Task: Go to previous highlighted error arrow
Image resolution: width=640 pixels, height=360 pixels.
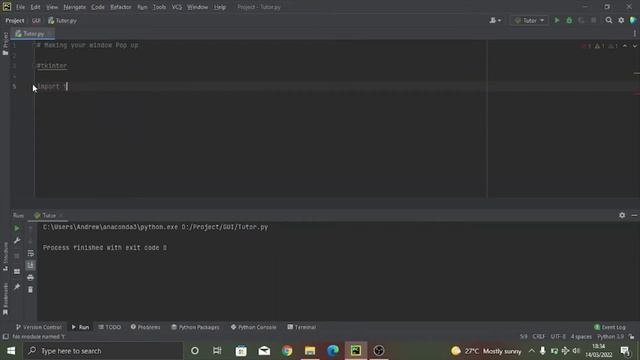Action: pos(625,46)
